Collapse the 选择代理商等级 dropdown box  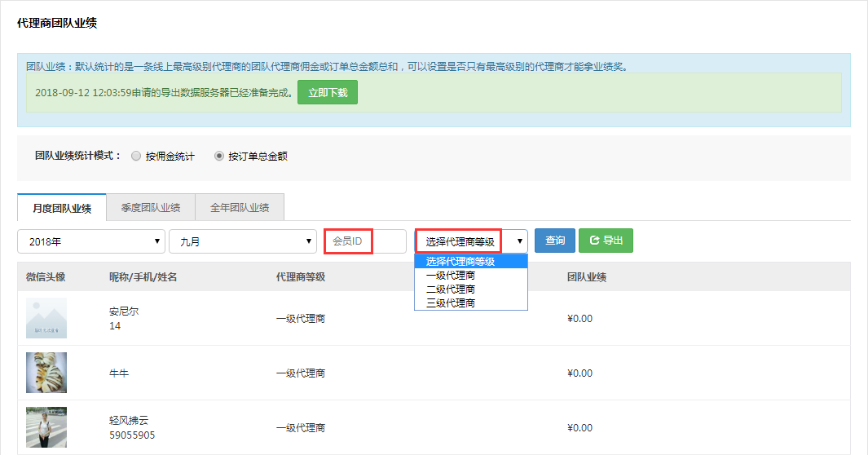pos(471,241)
